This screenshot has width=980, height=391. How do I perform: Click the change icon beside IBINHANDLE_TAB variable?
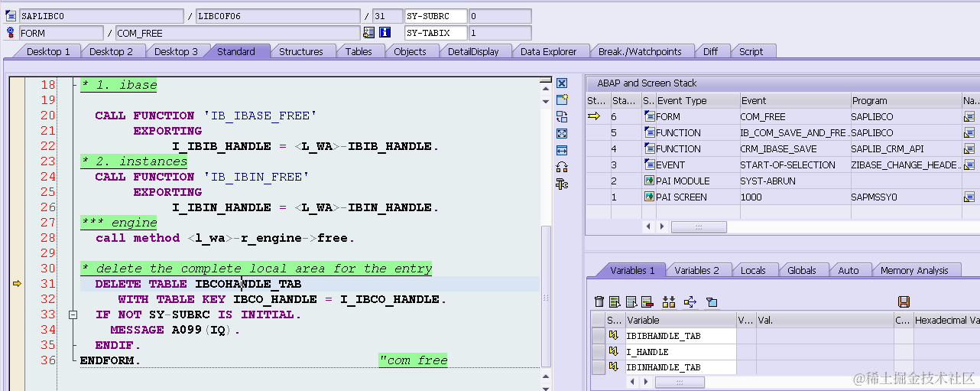pyautogui.click(x=614, y=367)
